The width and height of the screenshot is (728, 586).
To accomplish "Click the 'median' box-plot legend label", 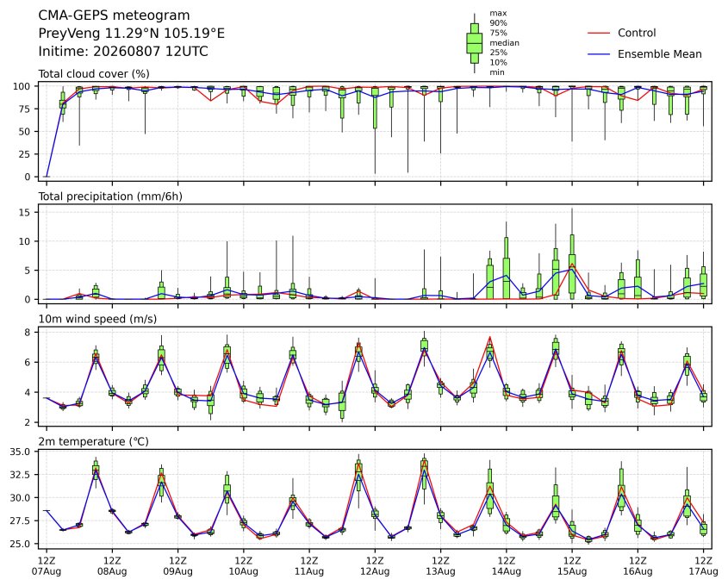I will coord(504,43).
